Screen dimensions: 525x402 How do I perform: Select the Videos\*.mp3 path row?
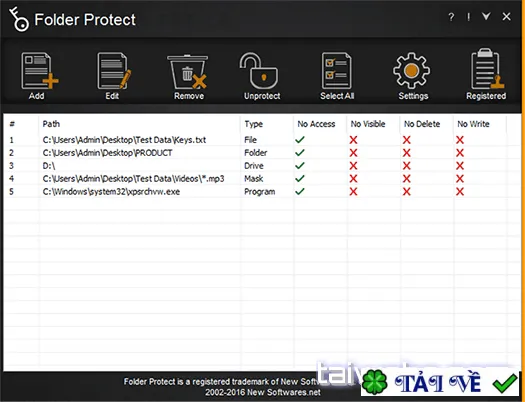pos(133,179)
